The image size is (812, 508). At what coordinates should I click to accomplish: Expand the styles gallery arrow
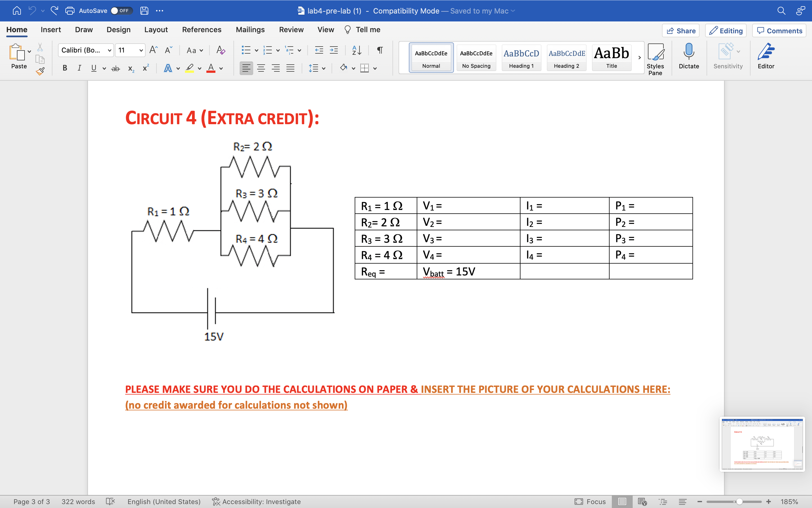click(x=639, y=58)
